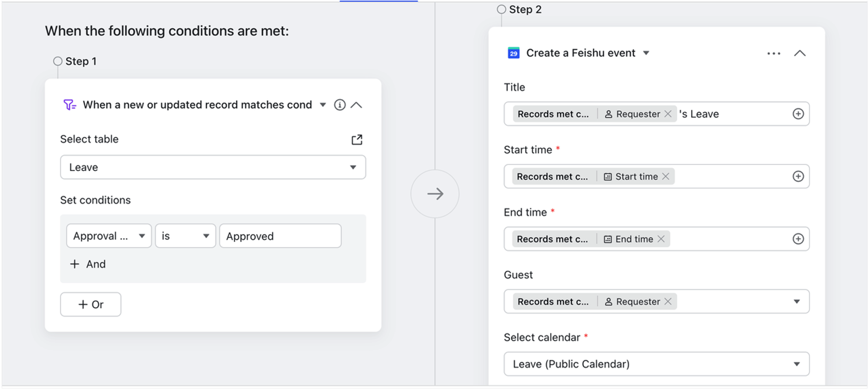Remove the Requester tag from Title
Screen dimensions: 868x389
tap(668, 114)
